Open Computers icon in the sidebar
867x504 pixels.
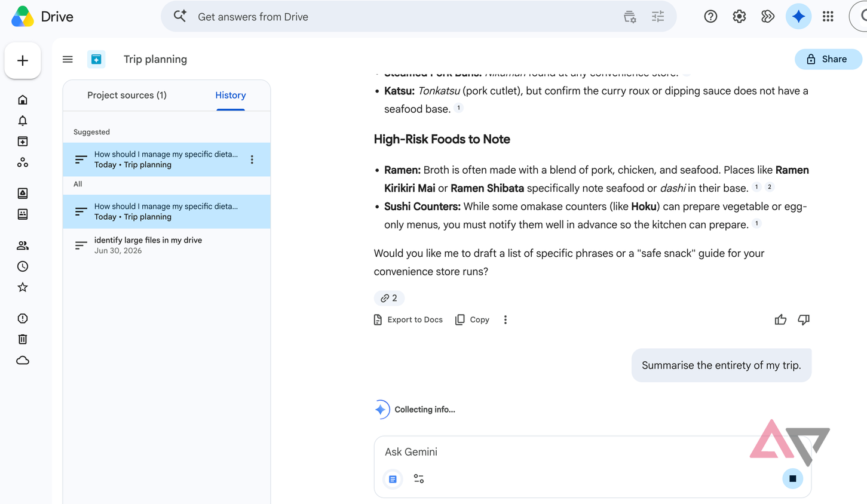pyautogui.click(x=23, y=214)
